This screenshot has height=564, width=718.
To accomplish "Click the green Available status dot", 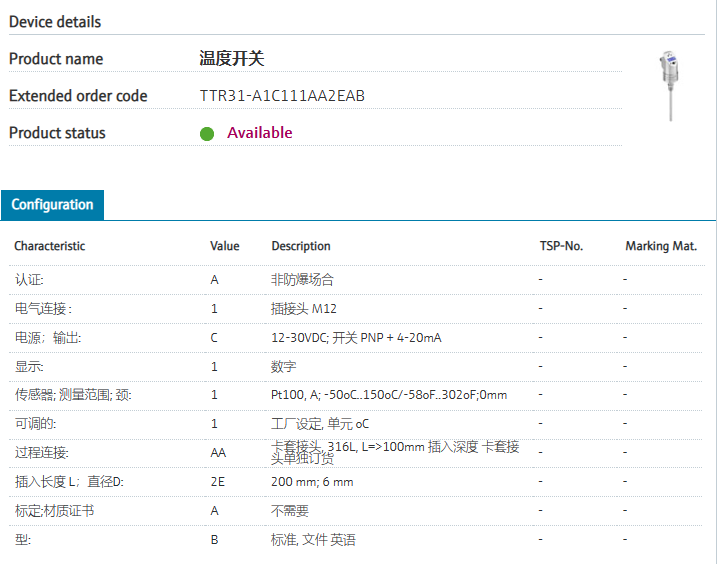I will point(207,133).
